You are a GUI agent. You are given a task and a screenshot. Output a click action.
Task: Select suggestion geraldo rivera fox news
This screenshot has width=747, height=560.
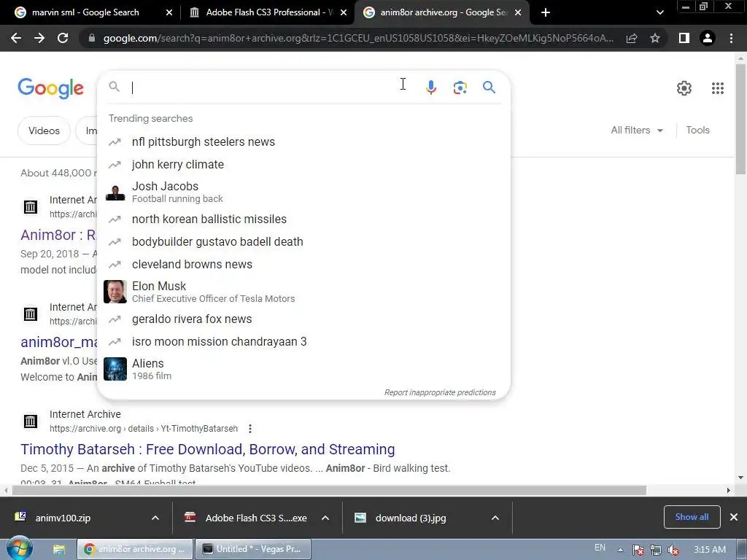(x=303, y=319)
